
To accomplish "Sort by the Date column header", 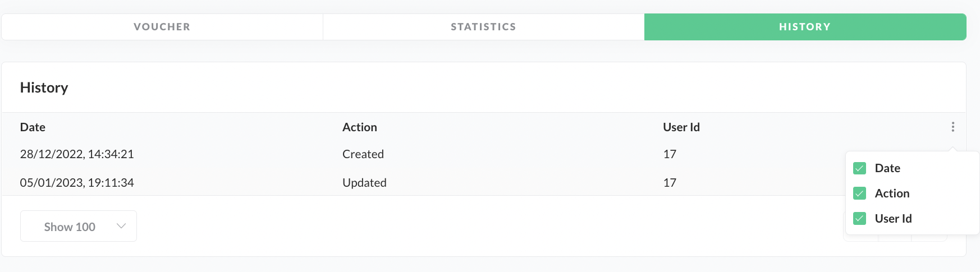I will coord(33,127).
